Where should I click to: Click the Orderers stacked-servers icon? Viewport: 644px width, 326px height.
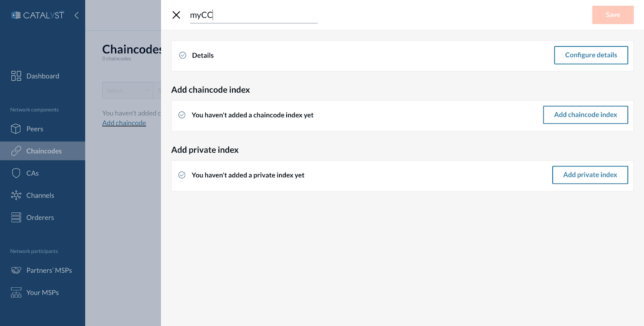[16, 217]
